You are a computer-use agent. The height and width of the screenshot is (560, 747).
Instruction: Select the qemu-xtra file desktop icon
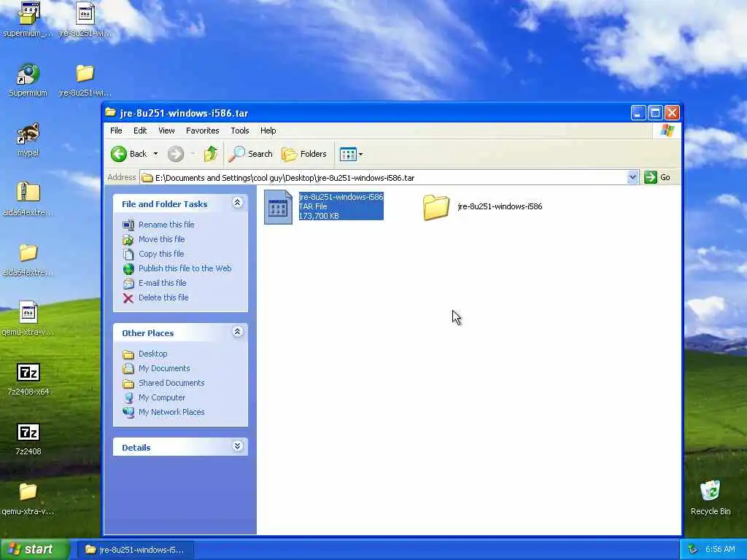[28, 319]
